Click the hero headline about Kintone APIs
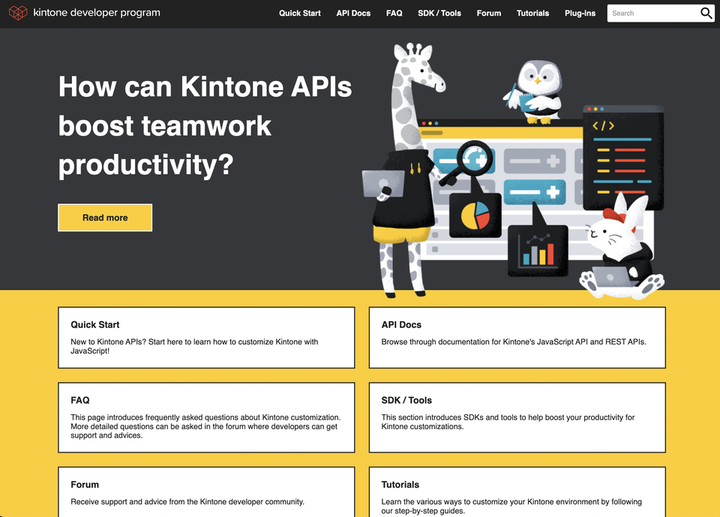 click(x=205, y=125)
